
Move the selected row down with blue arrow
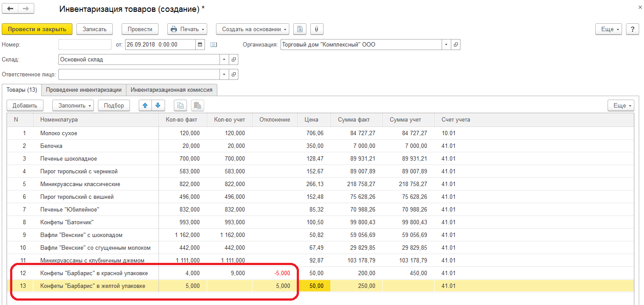158,105
